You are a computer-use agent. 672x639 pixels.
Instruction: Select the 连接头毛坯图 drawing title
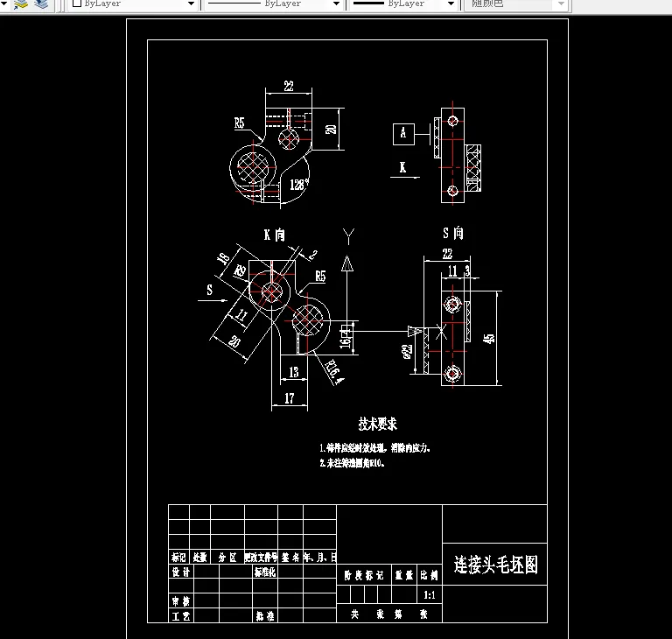click(495, 565)
